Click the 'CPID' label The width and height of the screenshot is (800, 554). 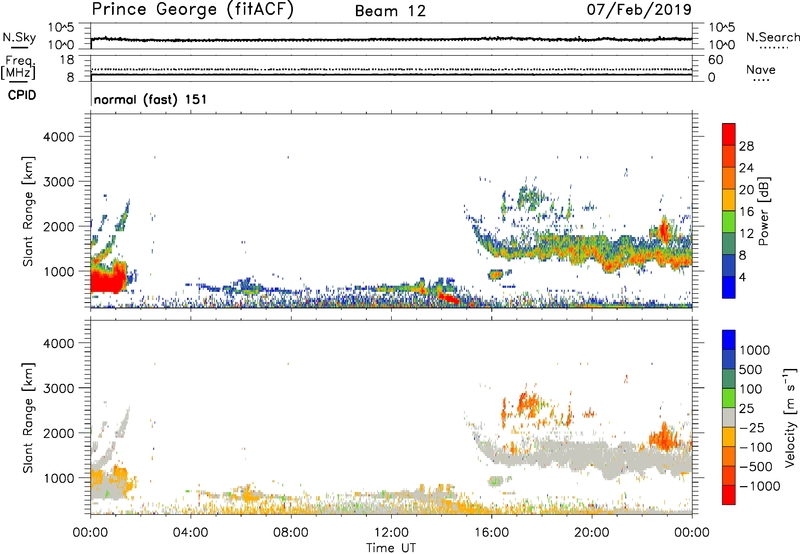(22, 95)
